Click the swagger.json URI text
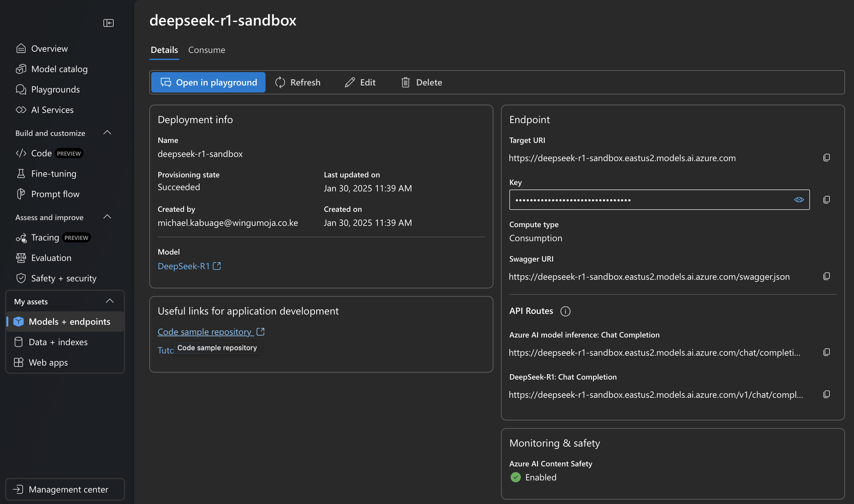854x504 pixels. (x=649, y=277)
